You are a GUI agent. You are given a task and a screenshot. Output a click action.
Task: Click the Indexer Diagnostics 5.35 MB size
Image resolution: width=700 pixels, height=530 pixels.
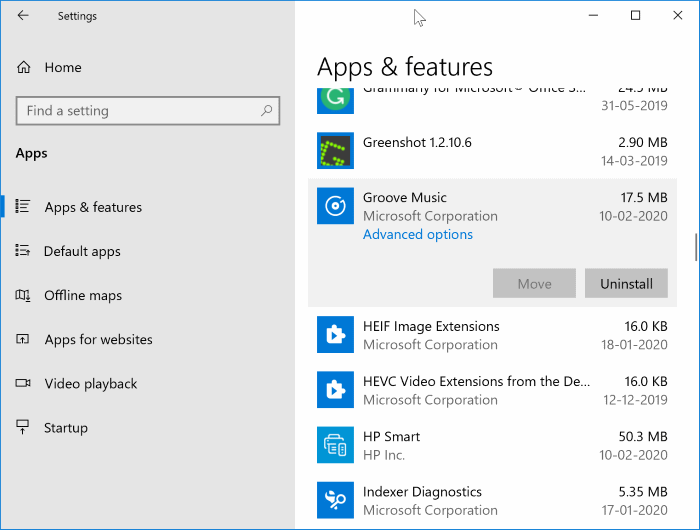tap(643, 492)
